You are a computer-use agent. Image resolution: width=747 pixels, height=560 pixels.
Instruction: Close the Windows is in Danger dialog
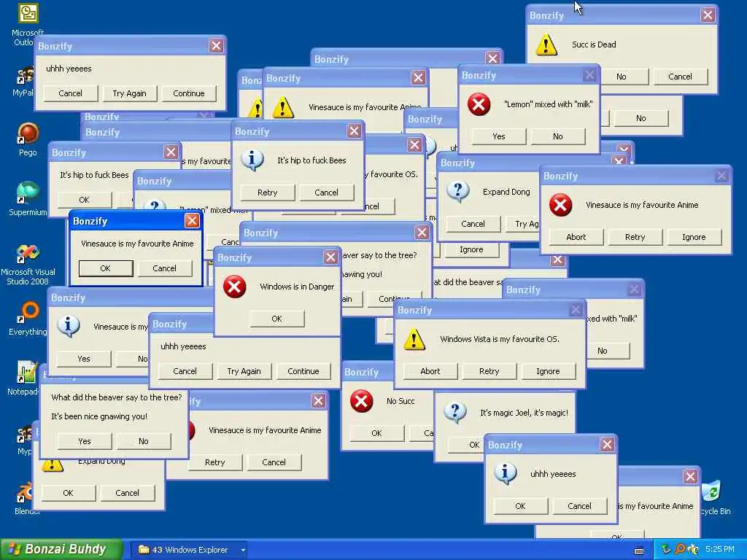(330, 257)
